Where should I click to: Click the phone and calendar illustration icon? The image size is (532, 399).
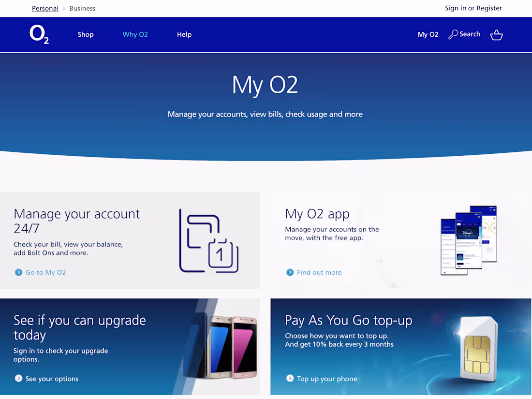click(208, 240)
